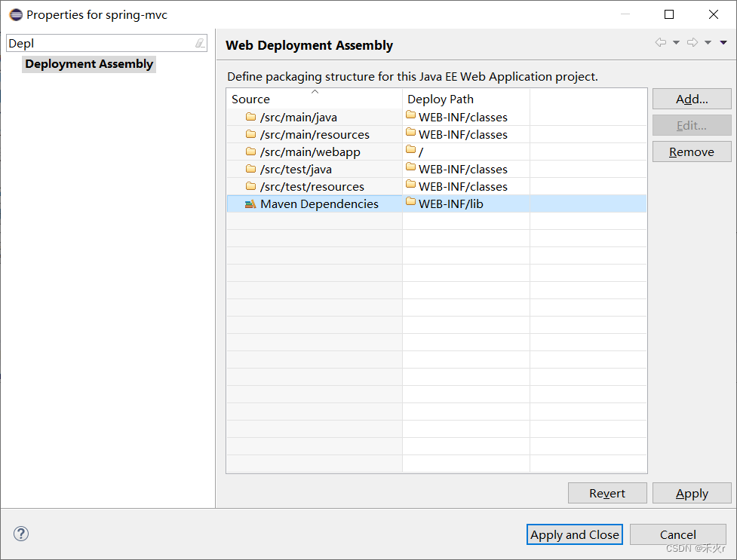Screen dimensions: 737x560
Task: Click the Apply and Close button
Action: pyautogui.click(x=575, y=534)
